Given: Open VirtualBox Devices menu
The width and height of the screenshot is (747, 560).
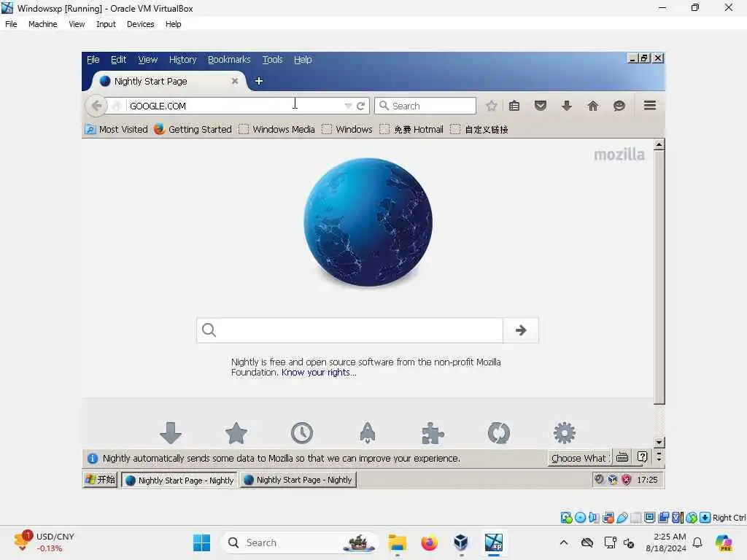Looking at the screenshot, I should coord(140,24).
